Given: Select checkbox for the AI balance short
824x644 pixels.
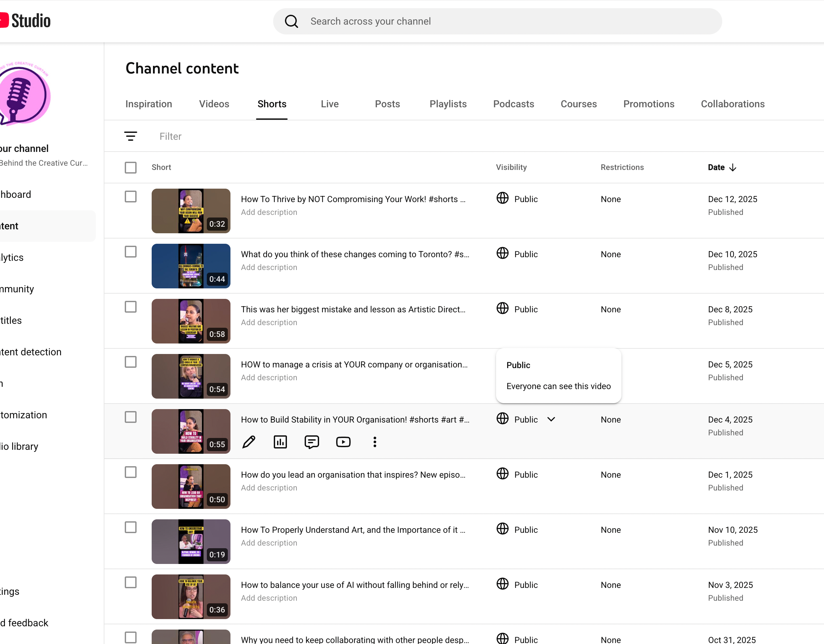Looking at the screenshot, I should [131, 583].
